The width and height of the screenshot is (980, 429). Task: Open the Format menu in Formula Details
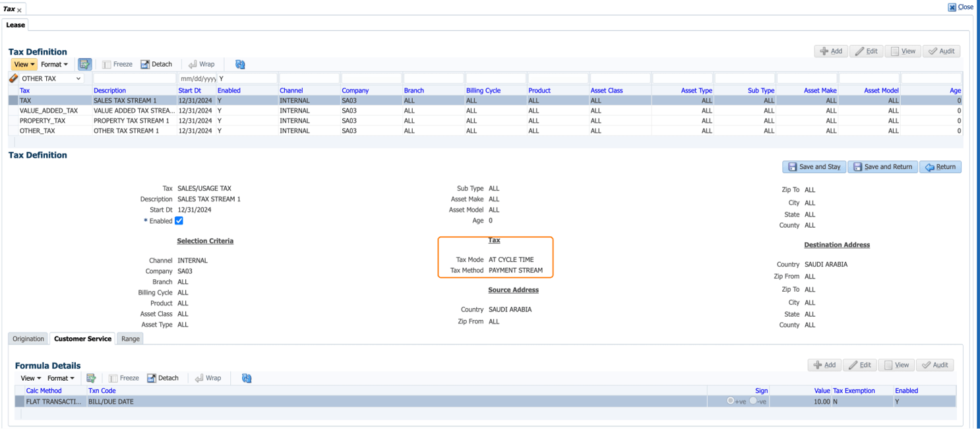coord(61,378)
